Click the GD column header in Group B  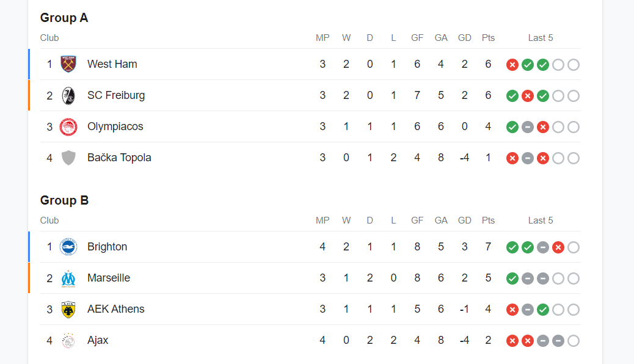pos(464,220)
